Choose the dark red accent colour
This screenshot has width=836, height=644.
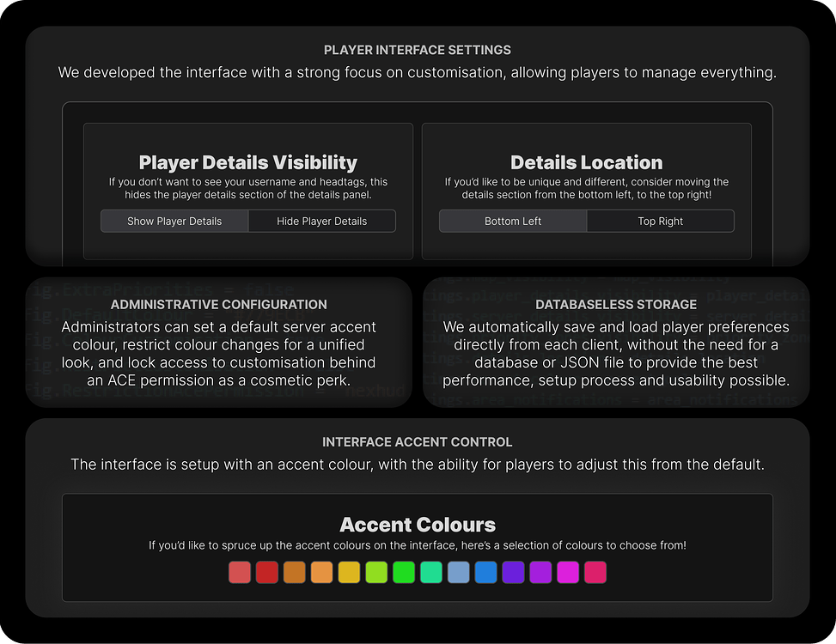pyautogui.click(x=267, y=572)
